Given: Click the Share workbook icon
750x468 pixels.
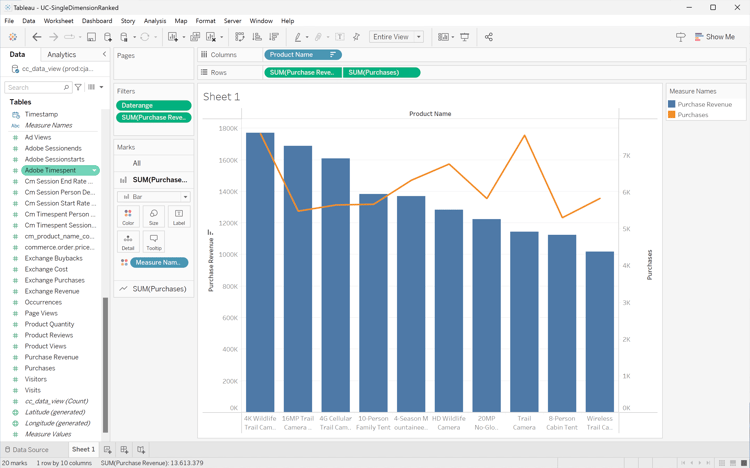Looking at the screenshot, I should coord(489,37).
